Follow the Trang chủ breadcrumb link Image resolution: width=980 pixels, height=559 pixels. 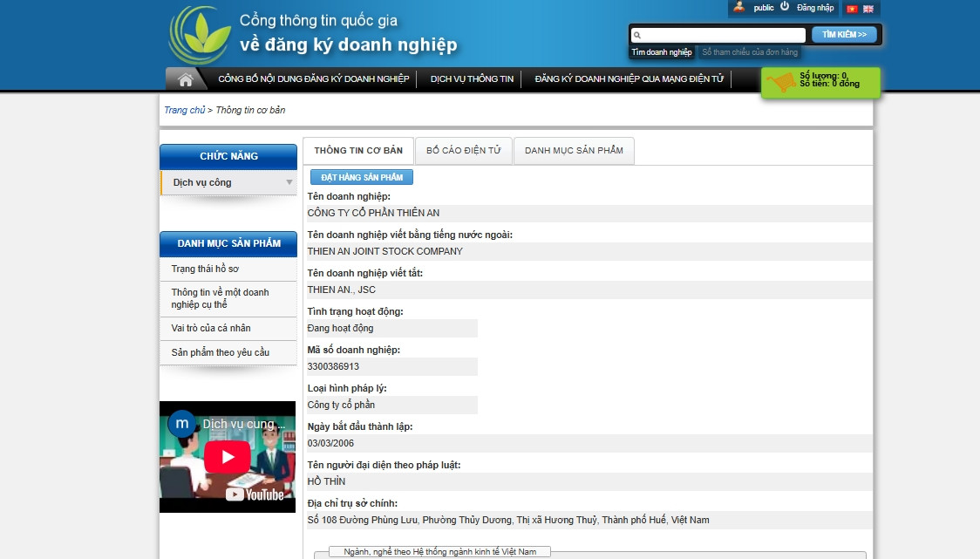[x=185, y=111]
